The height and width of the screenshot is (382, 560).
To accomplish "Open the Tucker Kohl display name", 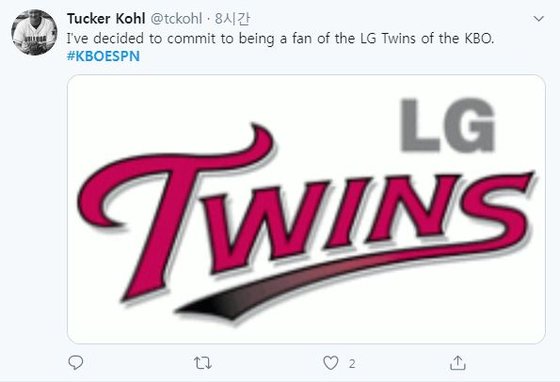I will 106,19.
